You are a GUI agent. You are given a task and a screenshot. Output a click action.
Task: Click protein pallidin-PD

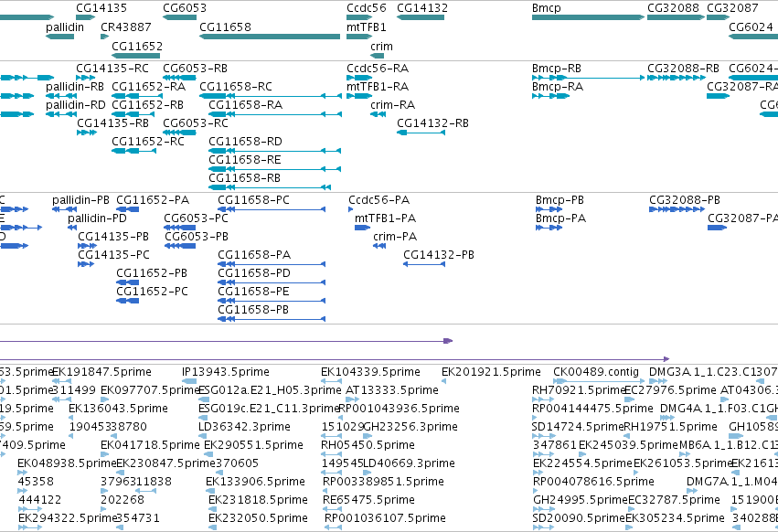[72, 228]
